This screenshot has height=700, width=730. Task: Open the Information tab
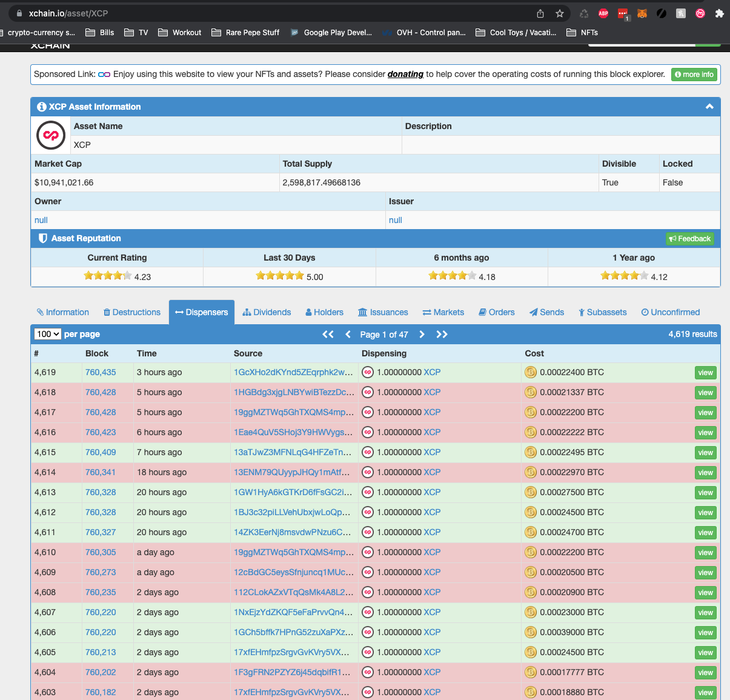click(x=63, y=312)
